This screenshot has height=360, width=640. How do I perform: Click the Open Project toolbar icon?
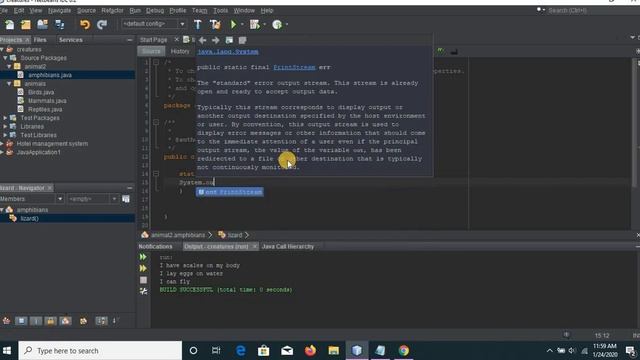click(42, 24)
